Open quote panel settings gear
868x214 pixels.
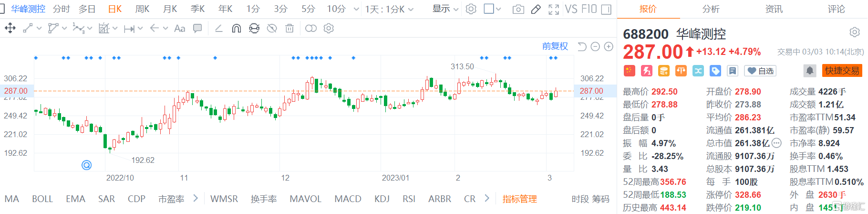[854, 32]
